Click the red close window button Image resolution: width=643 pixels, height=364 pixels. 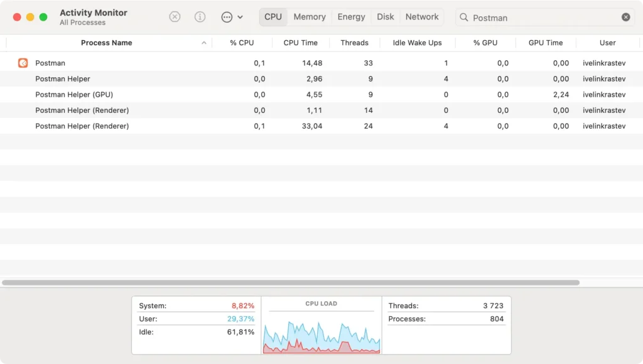coord(17,17)
